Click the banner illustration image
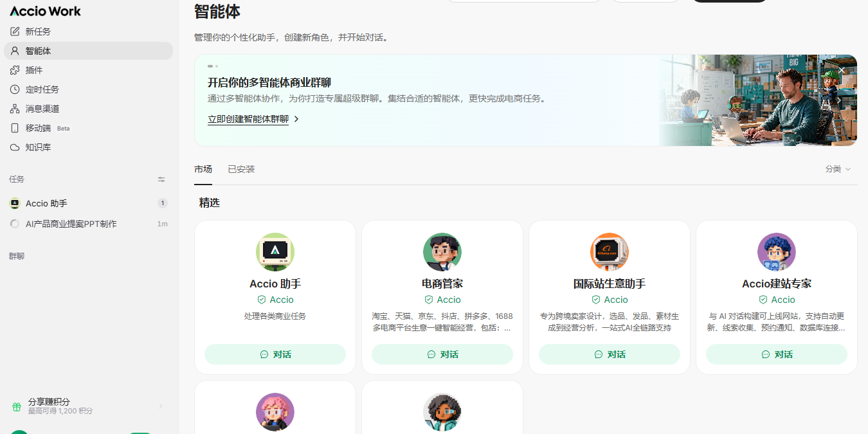This screenshot has width=868, height=434. (758, 100)
